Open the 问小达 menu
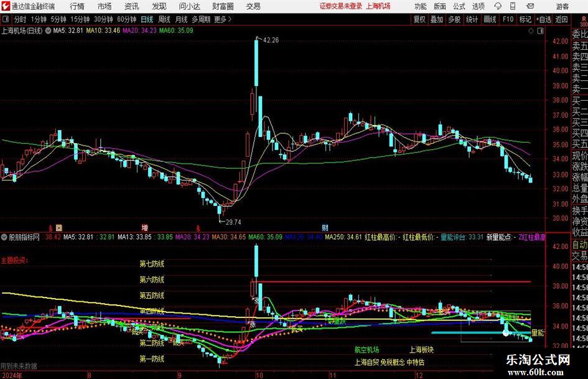 point(189,6)
